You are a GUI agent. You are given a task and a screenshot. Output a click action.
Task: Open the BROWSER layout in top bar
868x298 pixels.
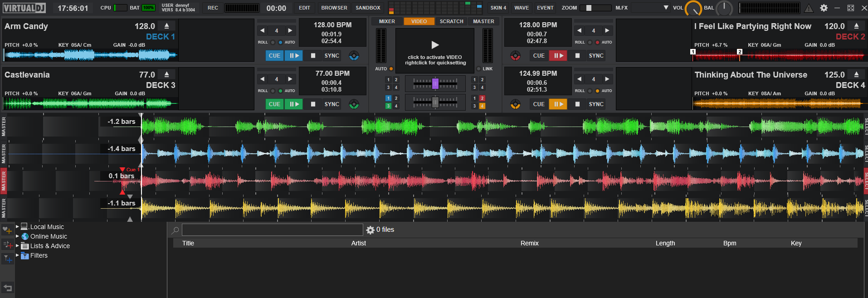click(334, 8)
